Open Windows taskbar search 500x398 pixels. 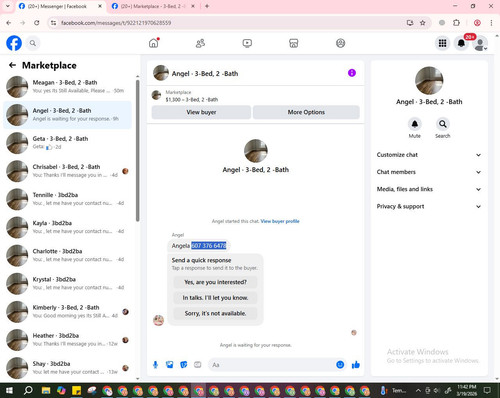[28, 390]
